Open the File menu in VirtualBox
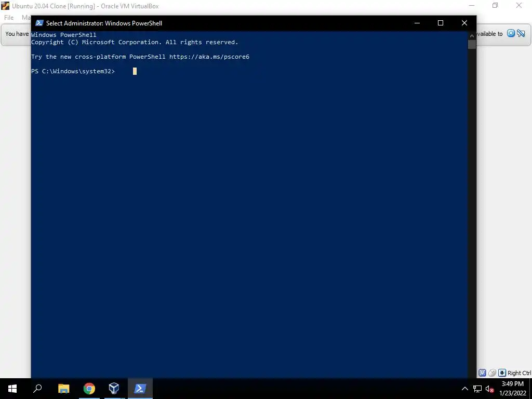Viewport: 532px width, 399px height. click(9, 17)
